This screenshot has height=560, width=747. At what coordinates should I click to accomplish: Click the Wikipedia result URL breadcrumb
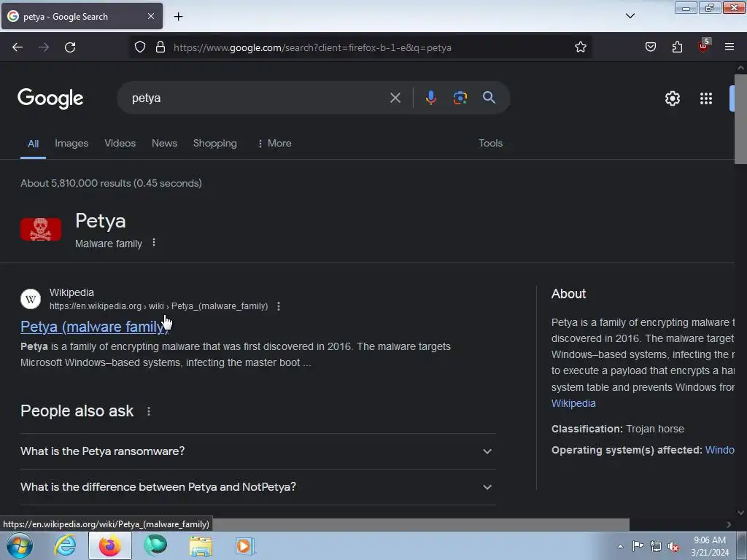[x=158, y=306]
